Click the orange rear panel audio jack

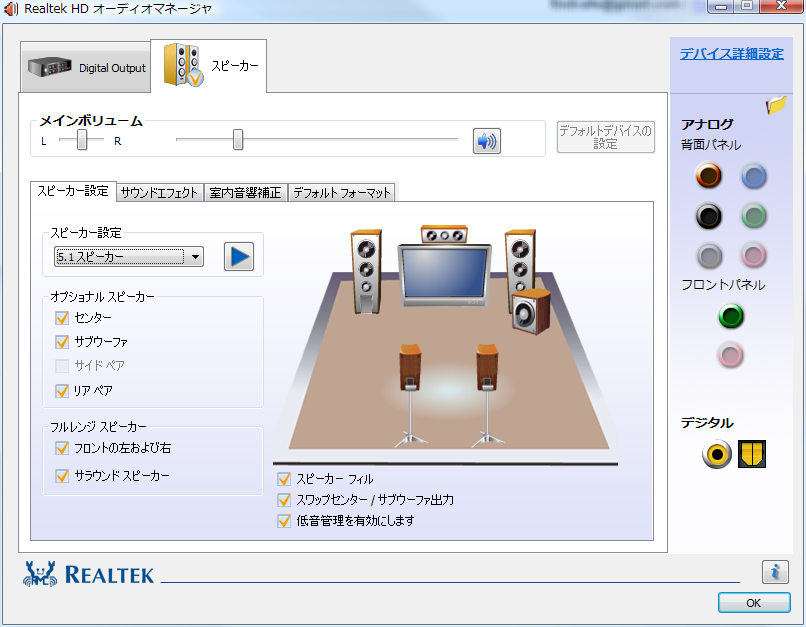pyautogui.click(x=708, y=176)
